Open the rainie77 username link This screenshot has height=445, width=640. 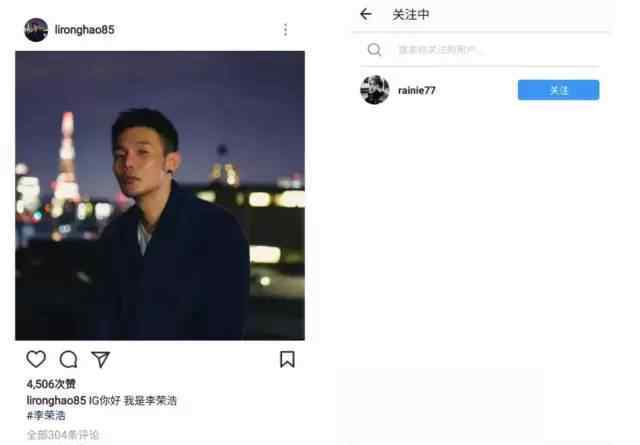click(x=417, y=90)
